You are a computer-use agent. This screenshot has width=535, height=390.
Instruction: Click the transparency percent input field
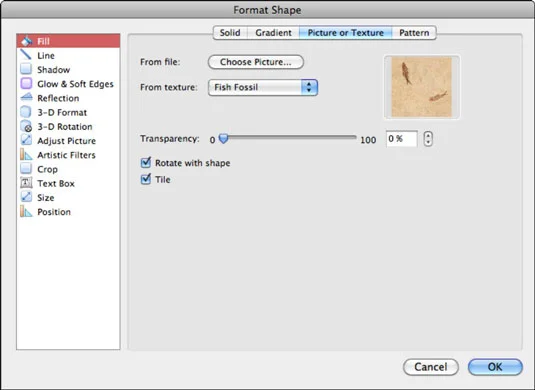pyautogui.click(x=402, y=139)
